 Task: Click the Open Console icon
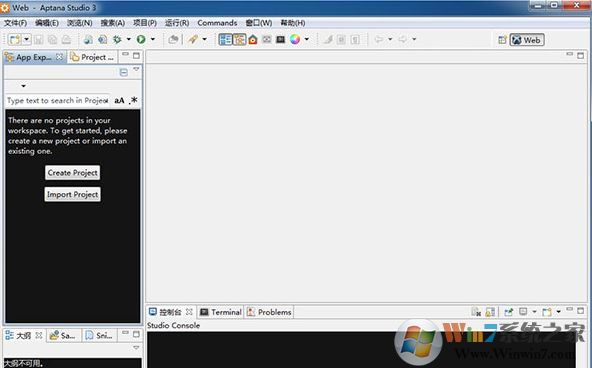547,312
